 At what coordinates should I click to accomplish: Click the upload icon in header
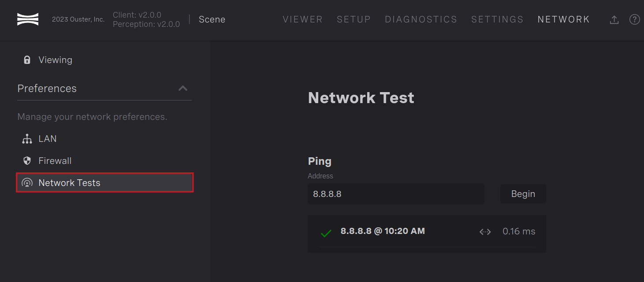point(614,20)
